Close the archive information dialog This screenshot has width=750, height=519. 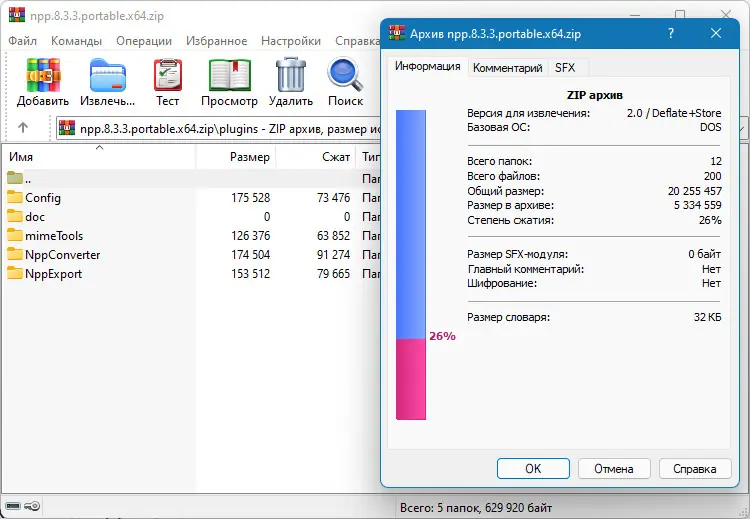(716, 33)
